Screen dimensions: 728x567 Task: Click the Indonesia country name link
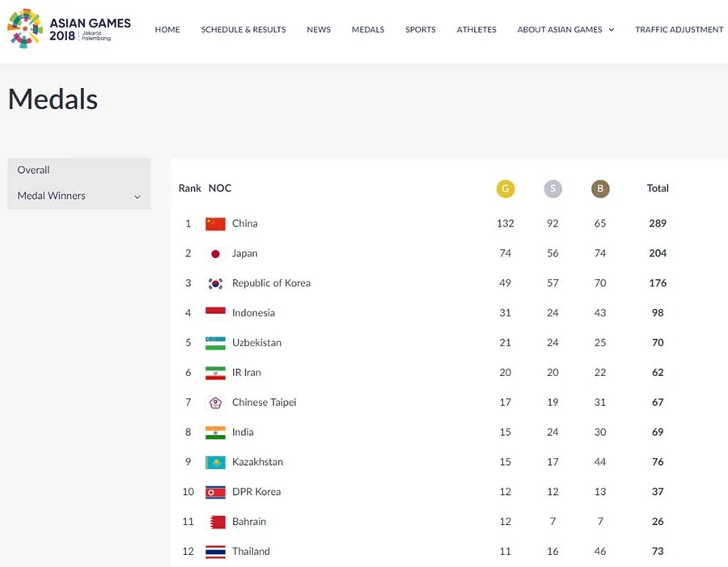(x=253, y=313)
